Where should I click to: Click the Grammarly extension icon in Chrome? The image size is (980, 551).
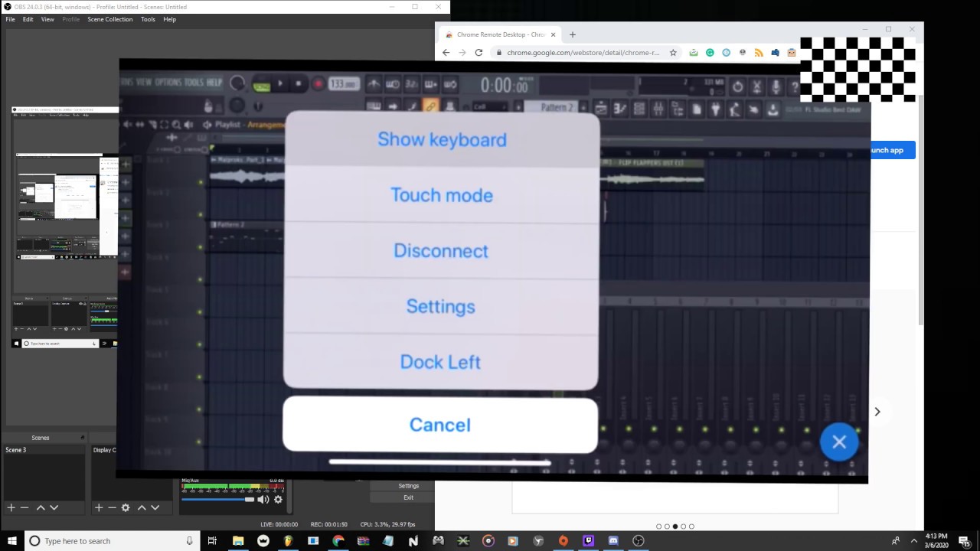(710, 53)
